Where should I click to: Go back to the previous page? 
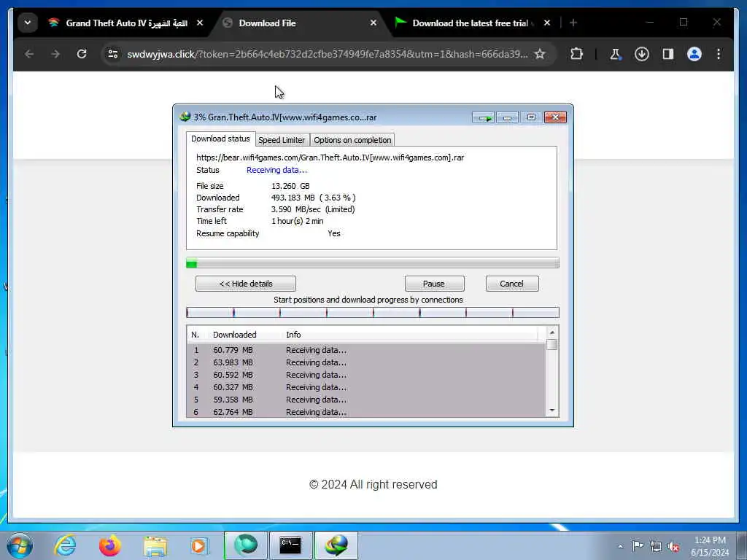(x=29, y=54)
